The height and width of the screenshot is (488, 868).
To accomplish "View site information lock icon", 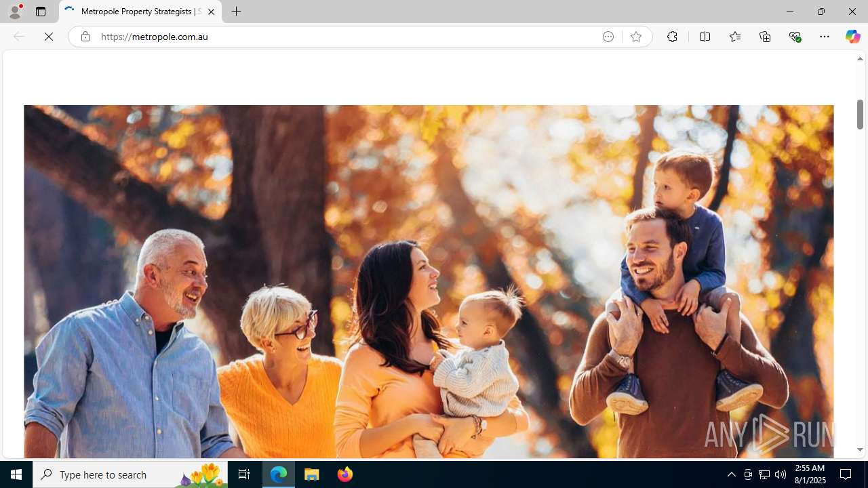I will click(85, 37).
